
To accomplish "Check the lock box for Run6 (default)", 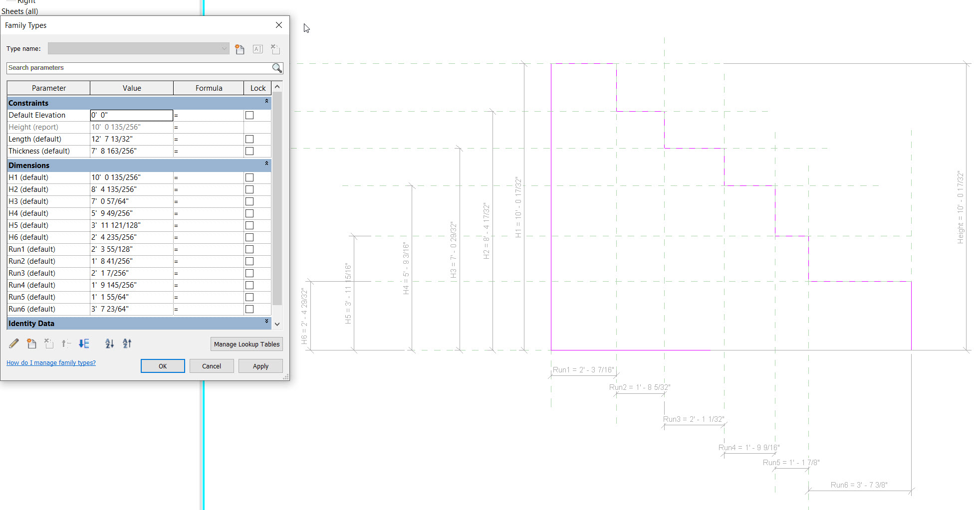I will [x=249, y=309].
